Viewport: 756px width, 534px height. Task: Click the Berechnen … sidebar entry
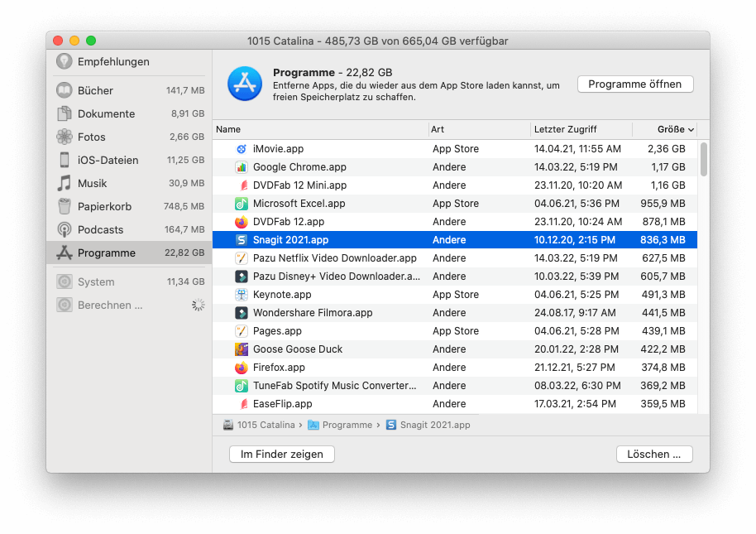(x=129, y=305)
